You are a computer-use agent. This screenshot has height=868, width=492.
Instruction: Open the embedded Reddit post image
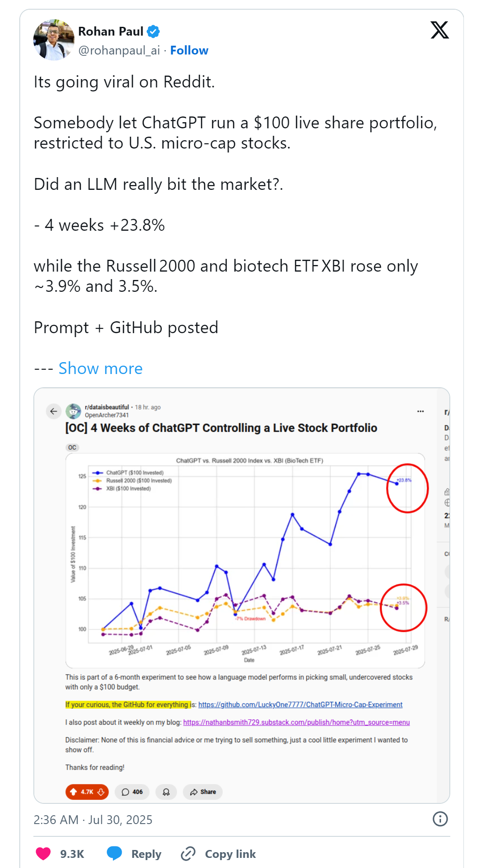242,558
